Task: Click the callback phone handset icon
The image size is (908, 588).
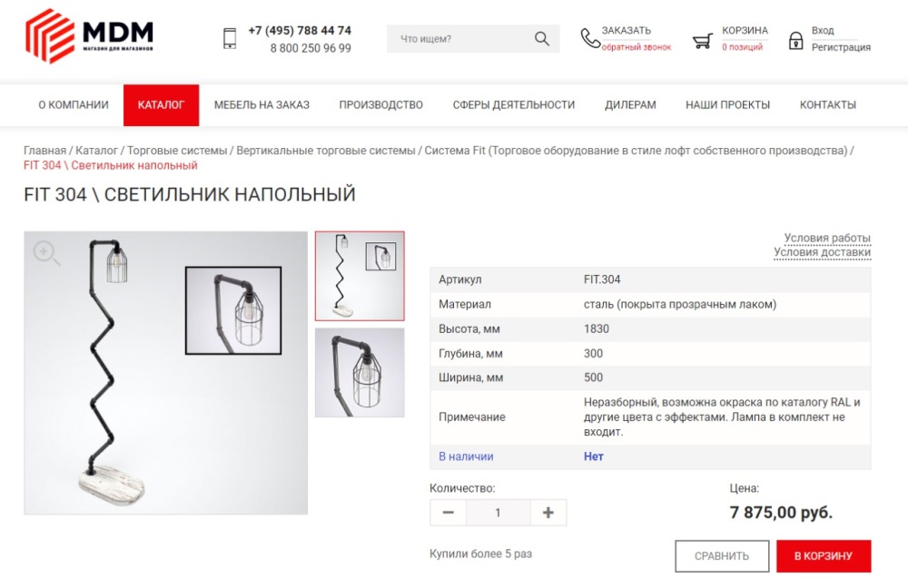Action: pos(590,38)
